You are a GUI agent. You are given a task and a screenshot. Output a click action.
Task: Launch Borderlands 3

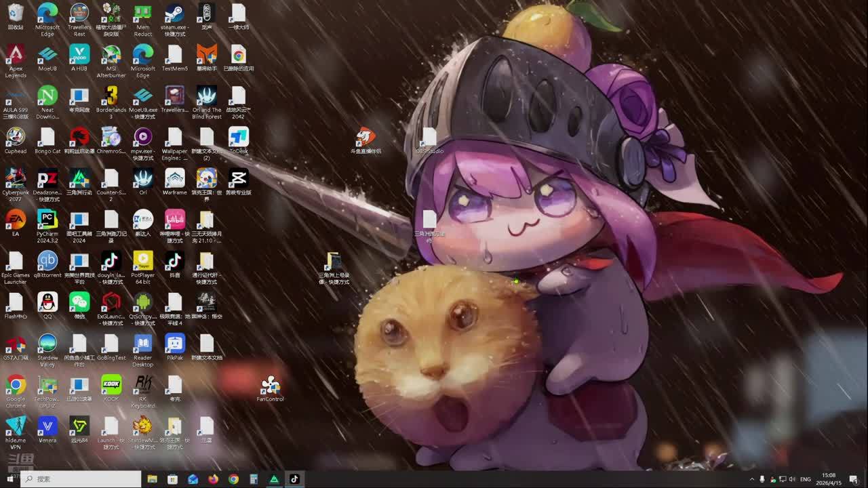click(x=111, y=96)
